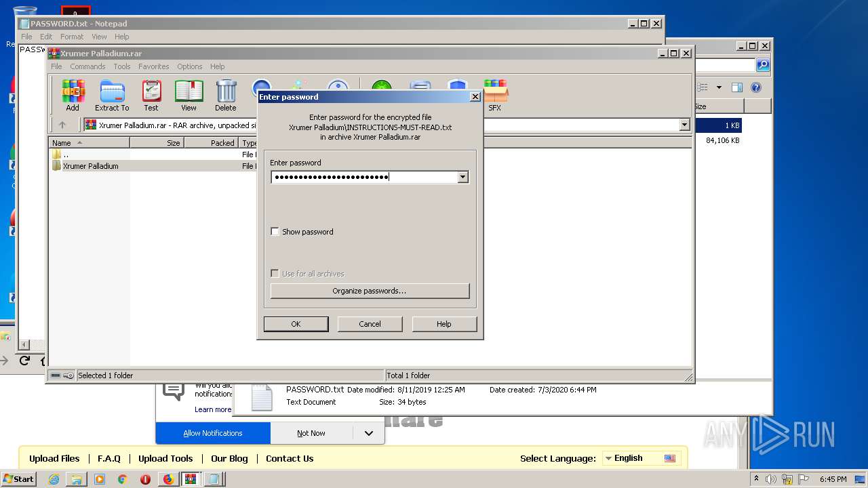Click the Extract To toolbar icon
This screenshot has width=868, height=488.
click(x=112, y=96)
